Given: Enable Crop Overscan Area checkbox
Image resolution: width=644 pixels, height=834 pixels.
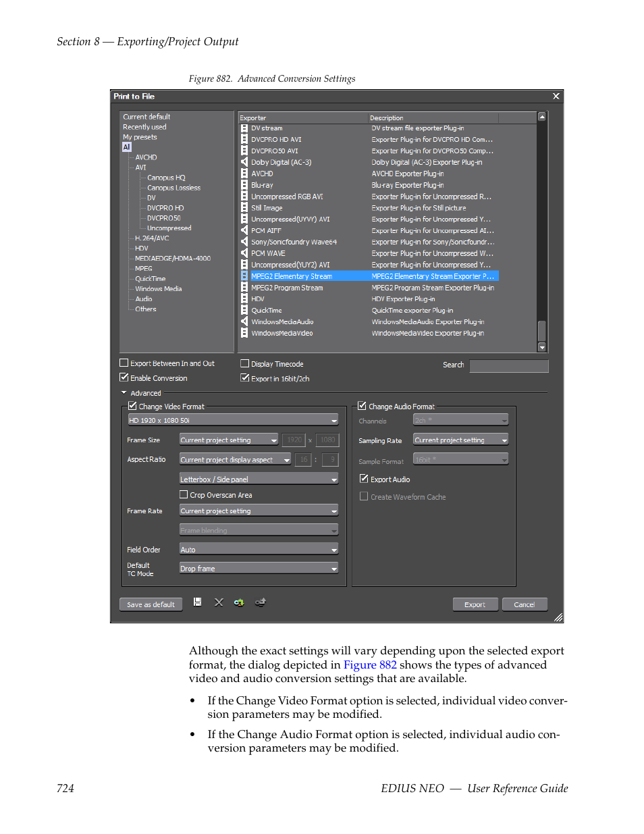Looking at the screenshot, I should pyautogui.click(x=184, y=494).
